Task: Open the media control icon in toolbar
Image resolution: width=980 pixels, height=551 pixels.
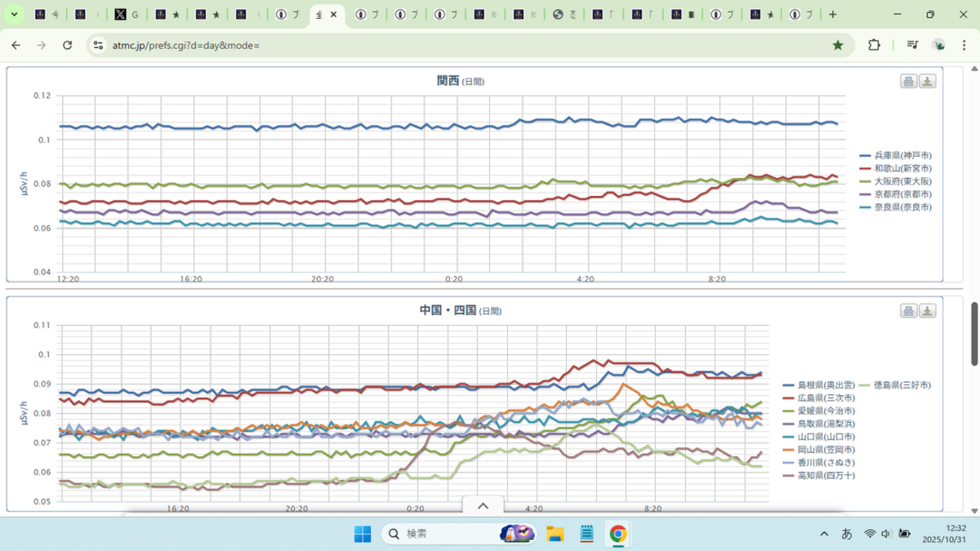Action: coord(913,45)
